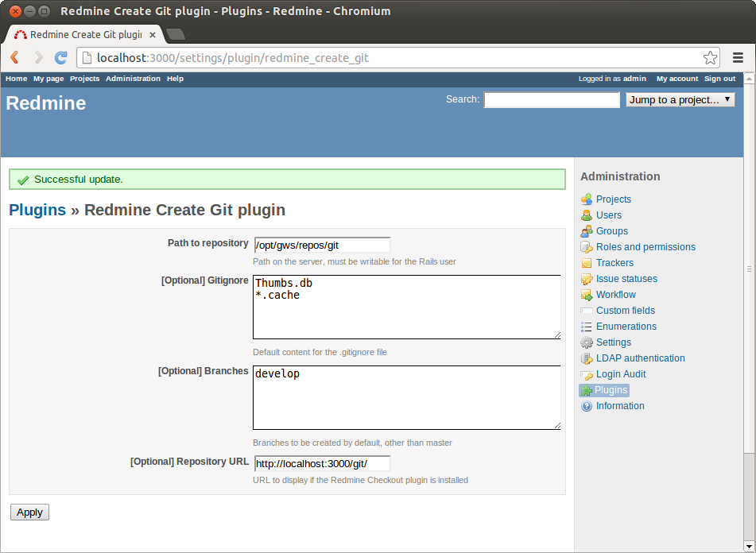Click the Custom fields icon
Image resolution: width=756 pixels, height=553 pixels.
587,310
